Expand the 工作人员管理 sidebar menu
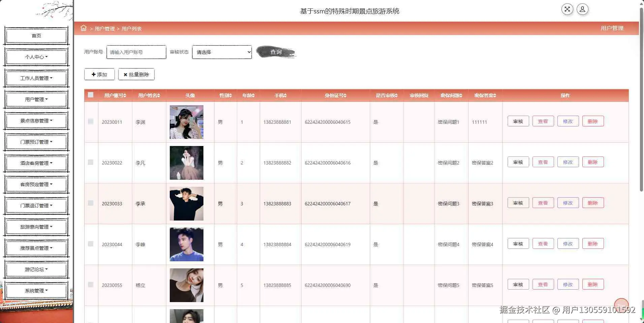Viewport: 644px width, 323px height. pos(36,78)
